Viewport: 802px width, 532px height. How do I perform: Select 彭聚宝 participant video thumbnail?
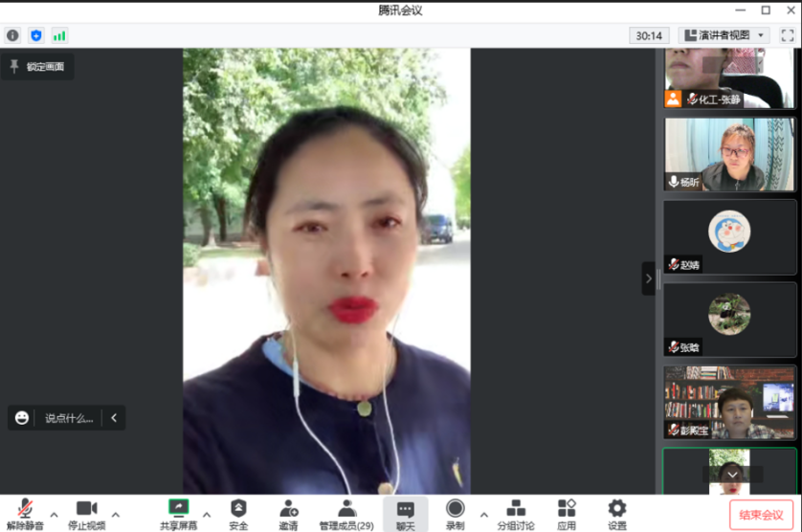tap(730, 402)
